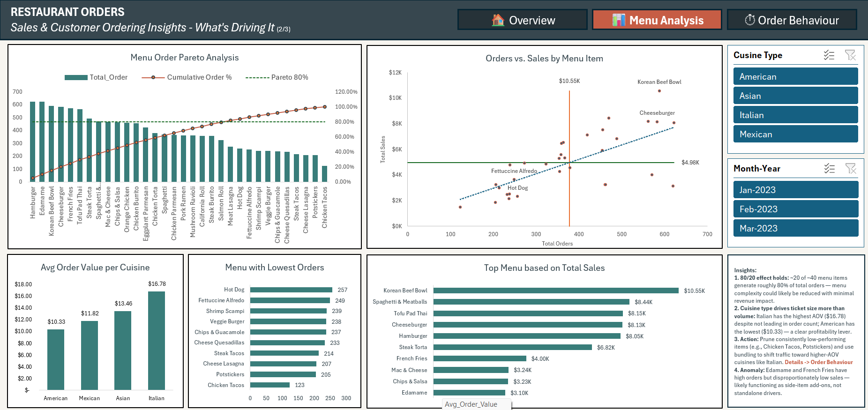868x410 pixels.
Task: Click the Cumulative Order % legend entry
Action: click(187, 77)
